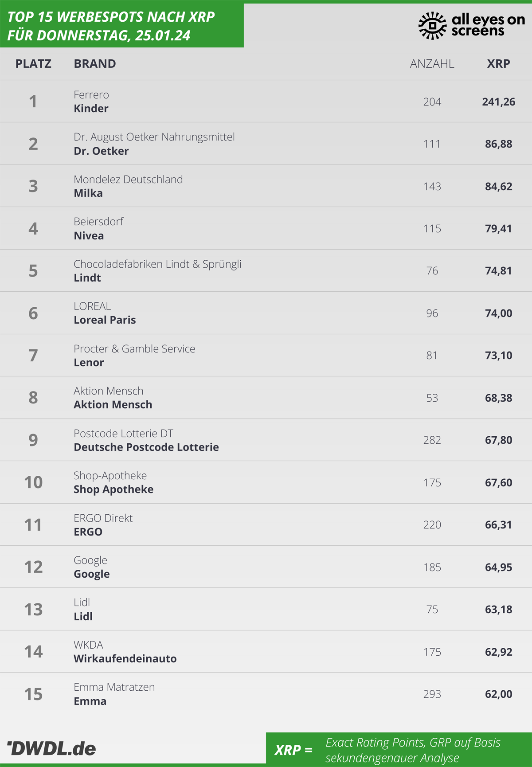The width and height of the screenshot is (532, 767).
Task: Open the DWDL.de logo link
Action: tap(51, 748)
